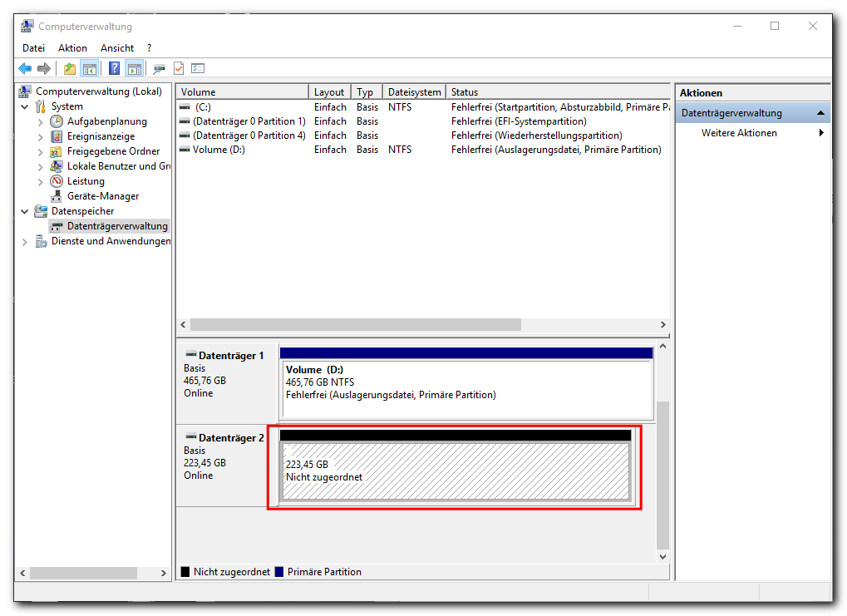
Task: Open help via question mark icon
Action: pyautogui.click(x=115, y=69)
